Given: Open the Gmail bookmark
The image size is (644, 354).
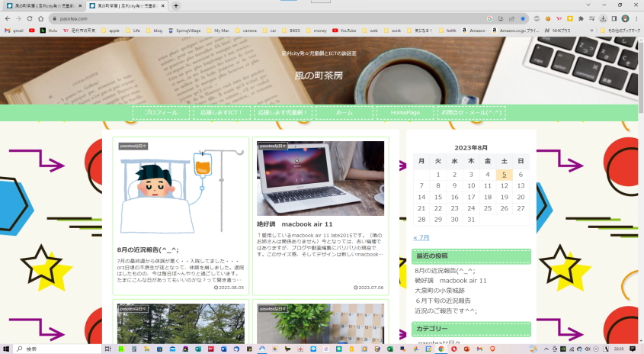Looking at the screenshot, I should (x=14, y=31).
